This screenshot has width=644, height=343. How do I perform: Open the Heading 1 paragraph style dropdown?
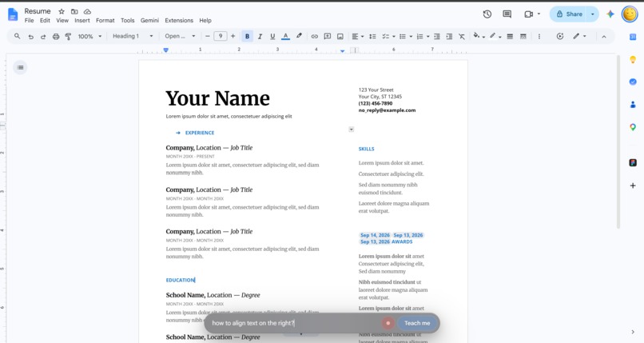tap(133, 36)
